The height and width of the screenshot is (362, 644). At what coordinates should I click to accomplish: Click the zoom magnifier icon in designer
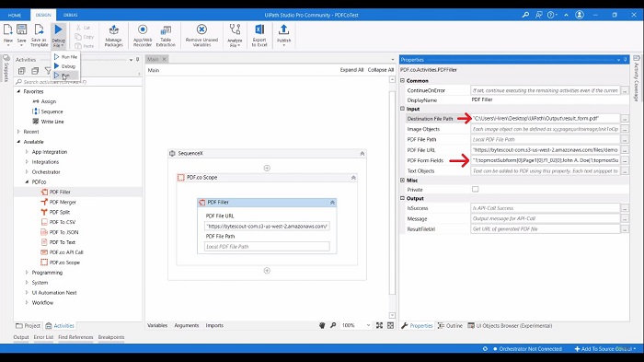point(333,325)
